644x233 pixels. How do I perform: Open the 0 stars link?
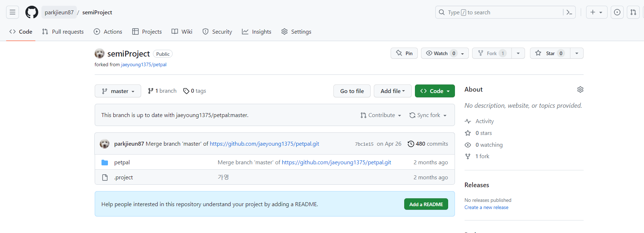click(x=478, y=133)
